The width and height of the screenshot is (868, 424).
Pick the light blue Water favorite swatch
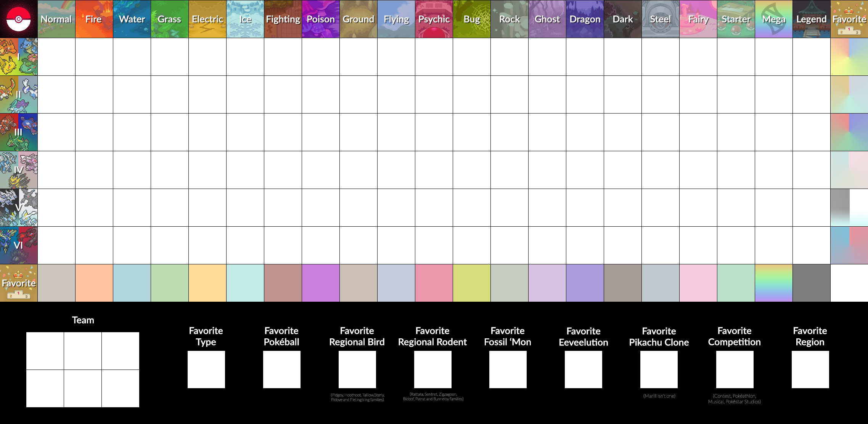pyautogui.click(x=132, y=283)
